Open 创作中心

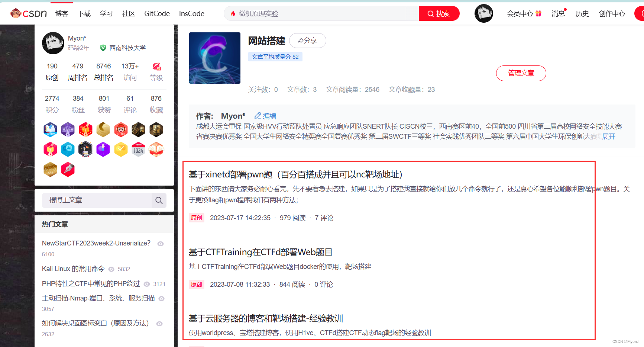point(612,14)
